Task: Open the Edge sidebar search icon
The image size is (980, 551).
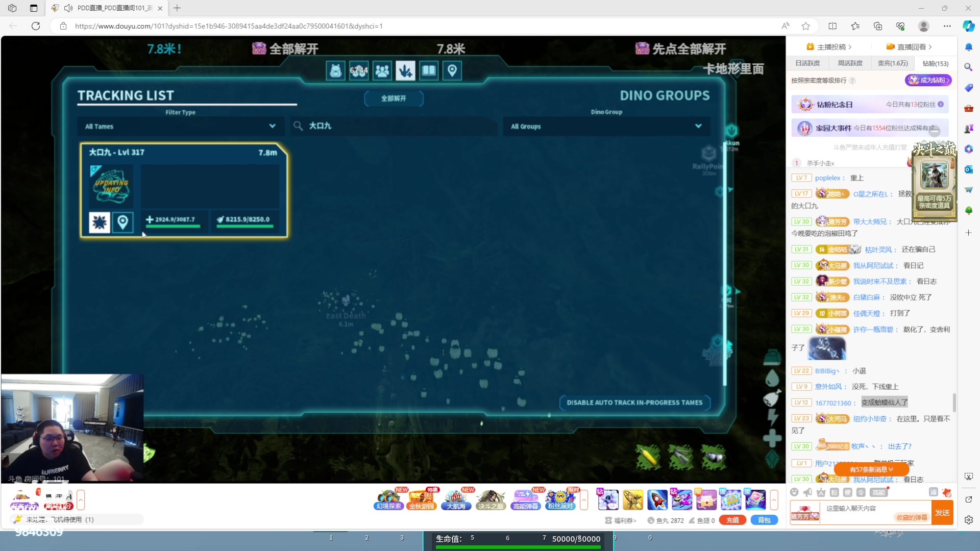Action: point(968,67)
